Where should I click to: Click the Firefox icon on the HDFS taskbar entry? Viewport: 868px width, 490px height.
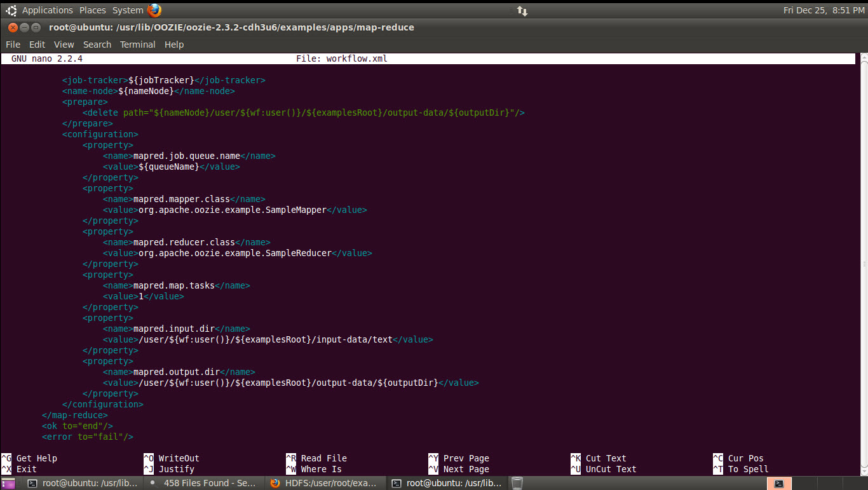point(275,483)
